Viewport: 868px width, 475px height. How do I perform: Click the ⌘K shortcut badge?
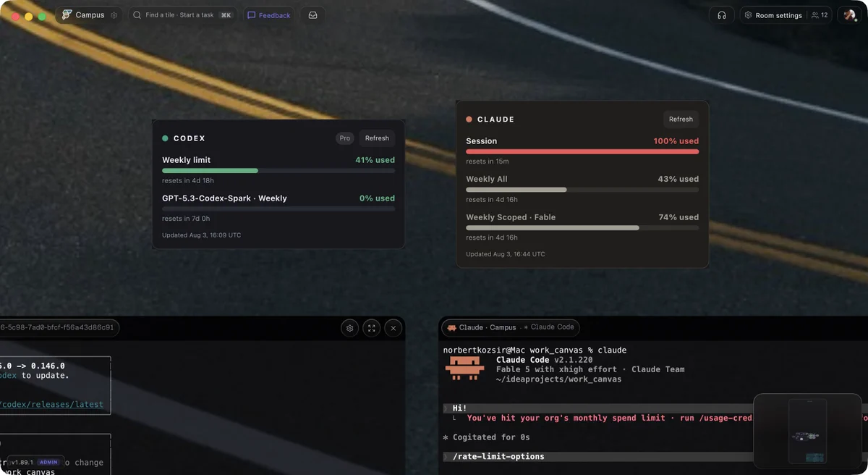coord(226,15)
